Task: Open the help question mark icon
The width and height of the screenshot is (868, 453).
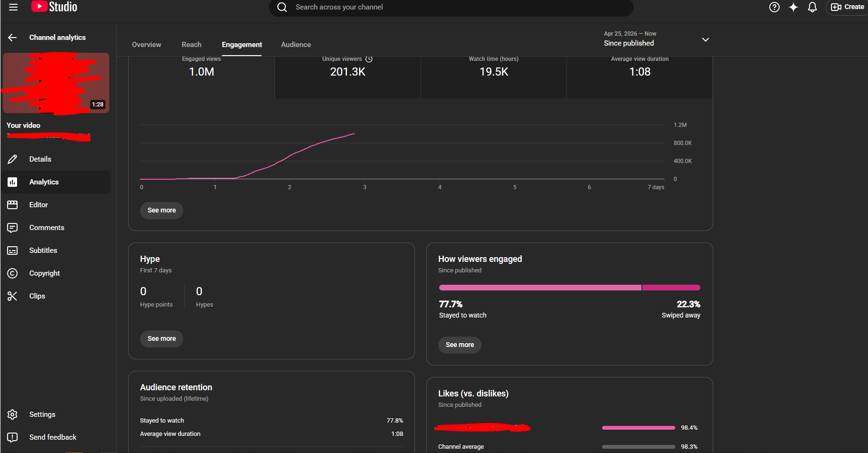Action: (774, 7)
